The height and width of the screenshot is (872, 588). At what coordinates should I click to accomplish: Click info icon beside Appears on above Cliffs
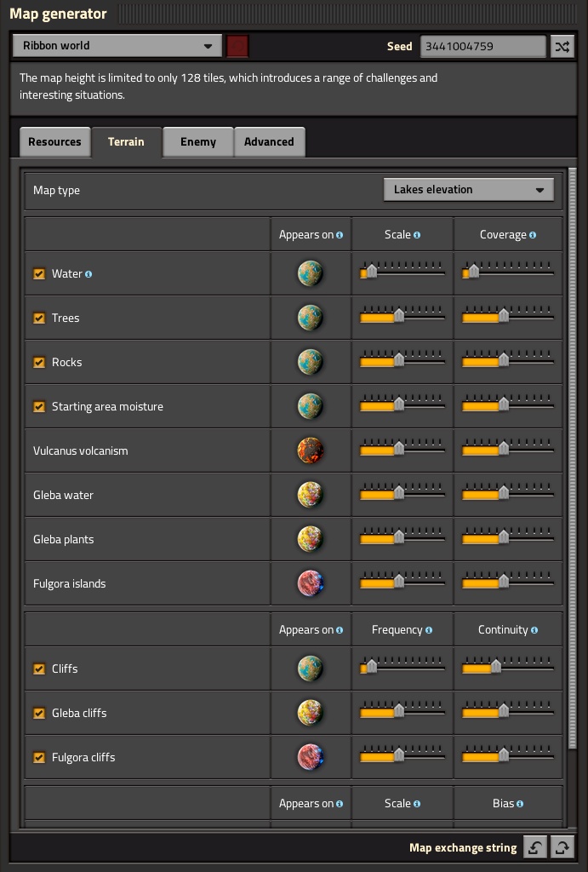click(340, 630)
